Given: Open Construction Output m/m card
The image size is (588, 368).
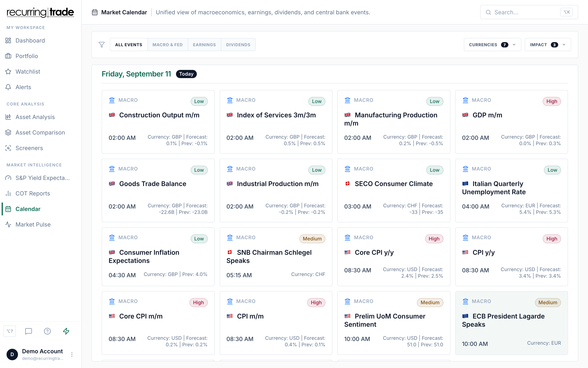Looking at the screenshot, I should pos(158,122).
